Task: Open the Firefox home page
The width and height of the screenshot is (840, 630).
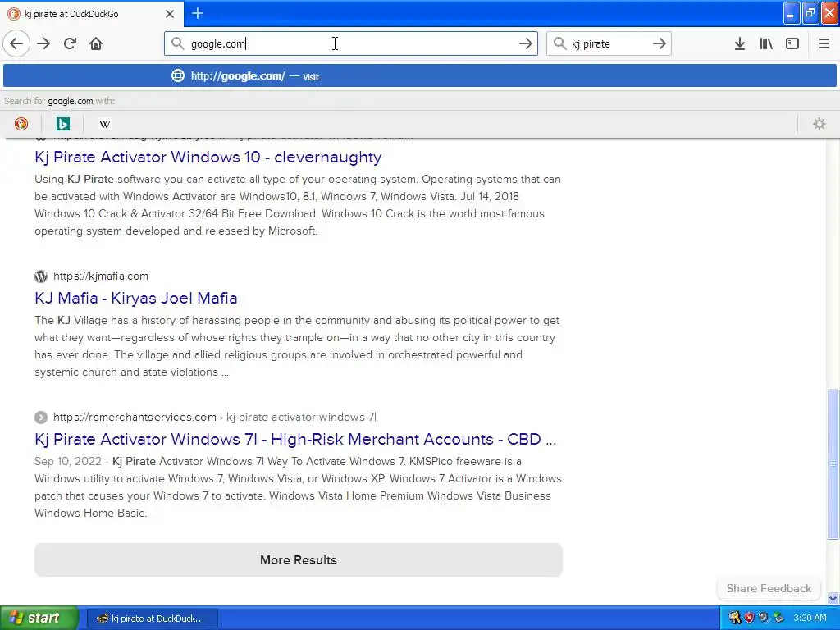Action: (x=96, y=43)
